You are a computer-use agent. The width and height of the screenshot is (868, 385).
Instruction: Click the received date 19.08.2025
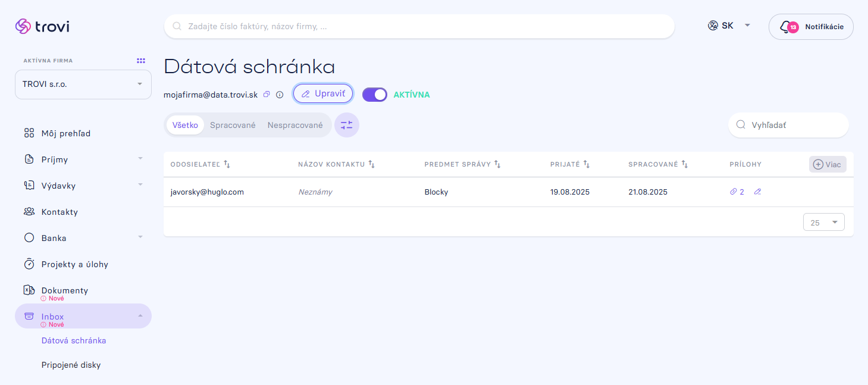(570, 192)
